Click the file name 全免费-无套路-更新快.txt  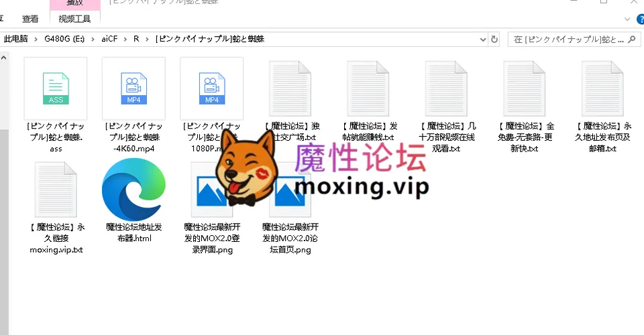(x=525, y=137)
